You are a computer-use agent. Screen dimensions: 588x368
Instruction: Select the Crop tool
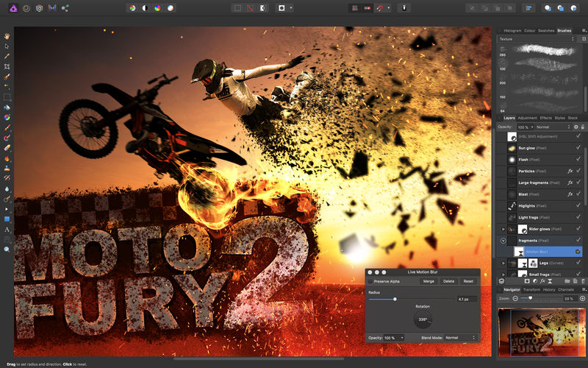click(7, 66)
